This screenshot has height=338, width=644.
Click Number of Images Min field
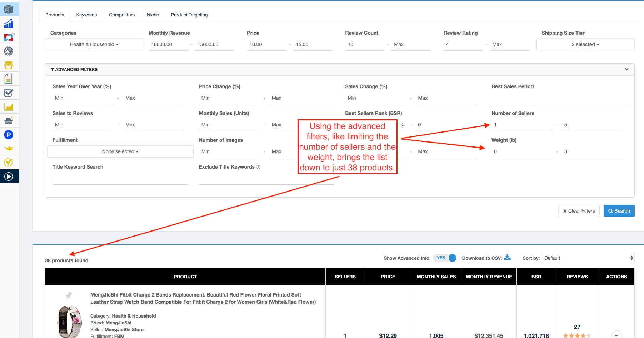click(x=229, y=151)
